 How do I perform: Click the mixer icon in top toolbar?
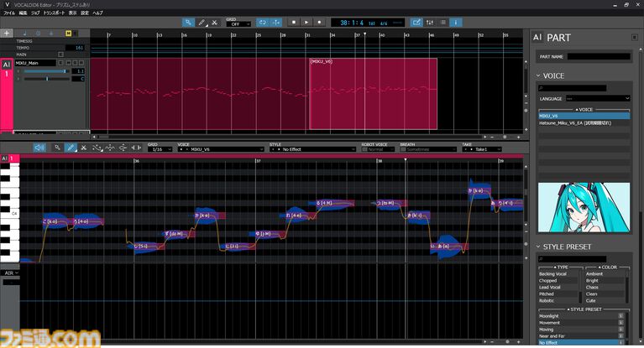pyautogui.click(x=431, y=22)
